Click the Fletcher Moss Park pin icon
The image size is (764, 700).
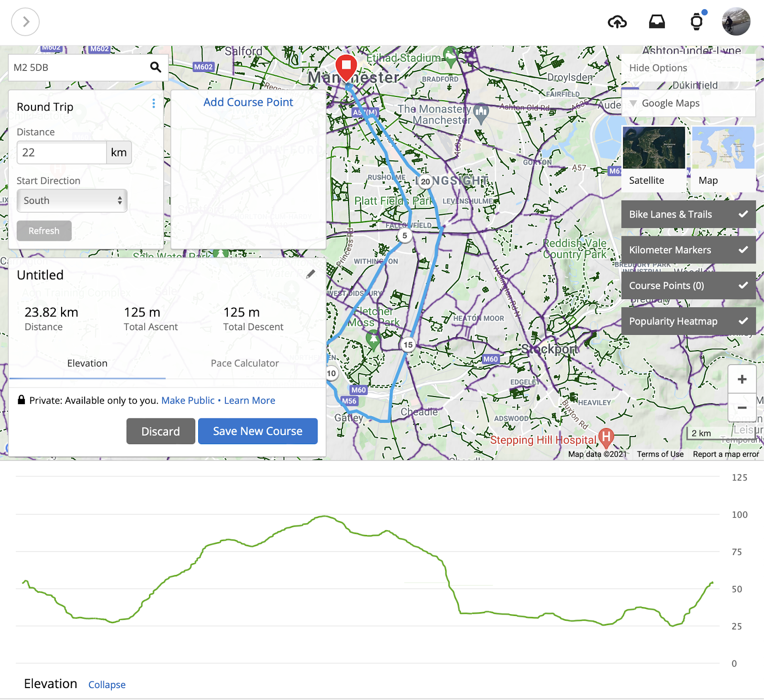373,340
